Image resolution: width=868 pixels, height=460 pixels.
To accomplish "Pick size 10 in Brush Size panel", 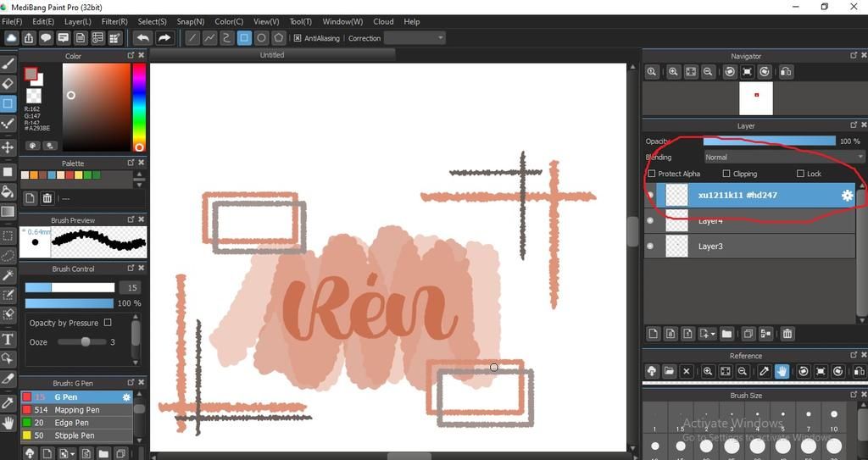I will pyautogui.click(x=834, y=419).
